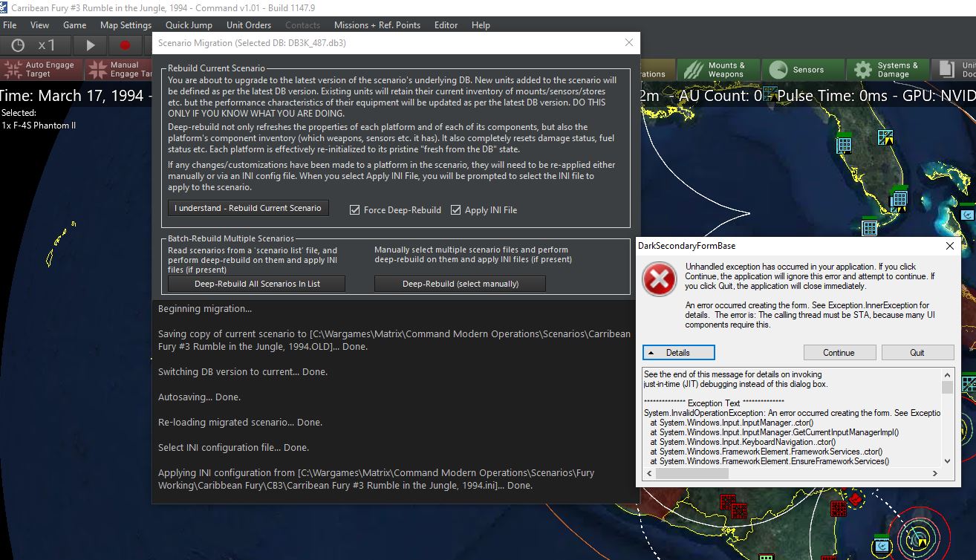Click Deep-Rebuild (select manually) button
The width and height of the screenshot is (976, 560).
point(460,284)
